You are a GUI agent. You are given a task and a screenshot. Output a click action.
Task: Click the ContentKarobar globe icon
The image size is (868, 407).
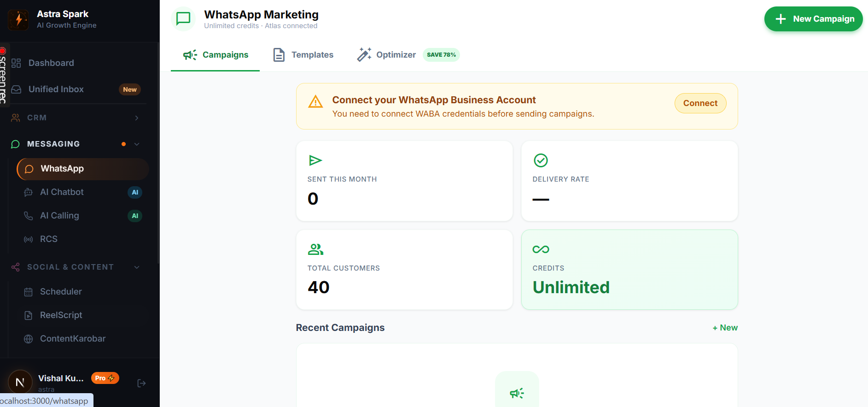click(29, 339)
